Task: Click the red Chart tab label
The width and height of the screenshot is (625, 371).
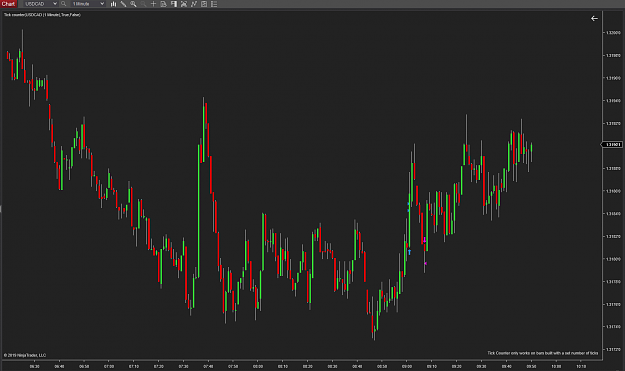Action: [x=8, y=4]
